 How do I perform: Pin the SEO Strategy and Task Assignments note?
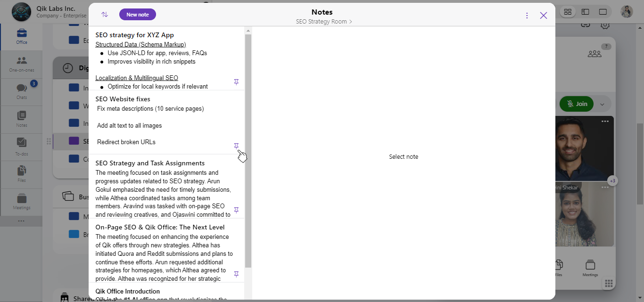point(236,210)
